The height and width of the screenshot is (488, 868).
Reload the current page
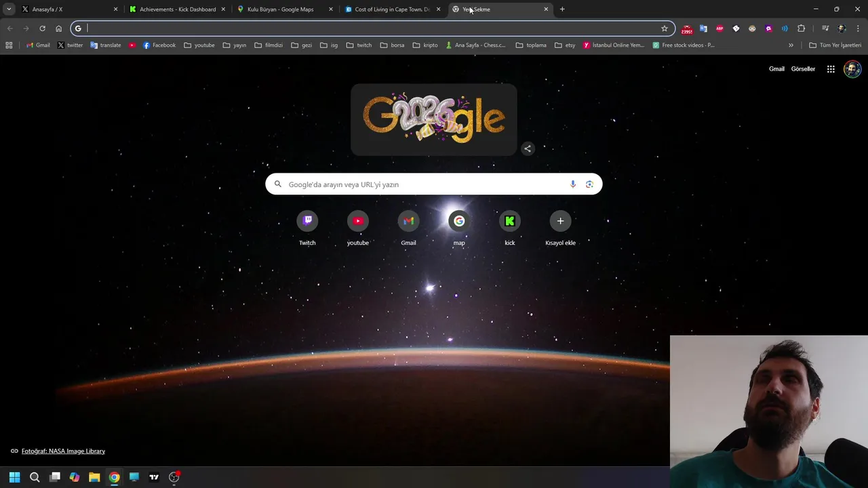[x=42, y=28]
